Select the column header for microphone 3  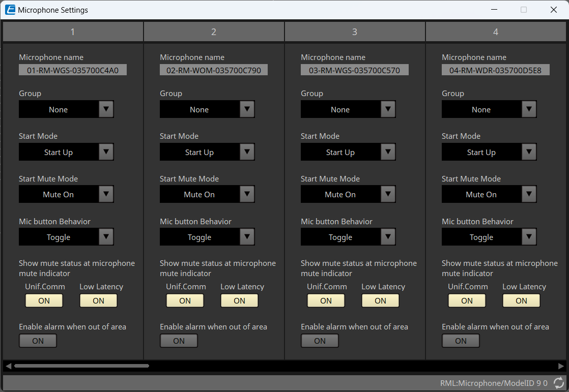(355, 31)
